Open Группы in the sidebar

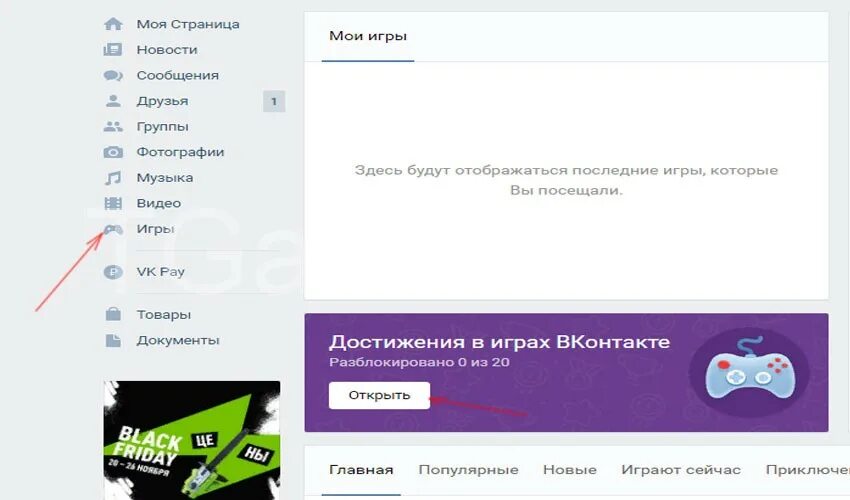(x=163, y=127)
